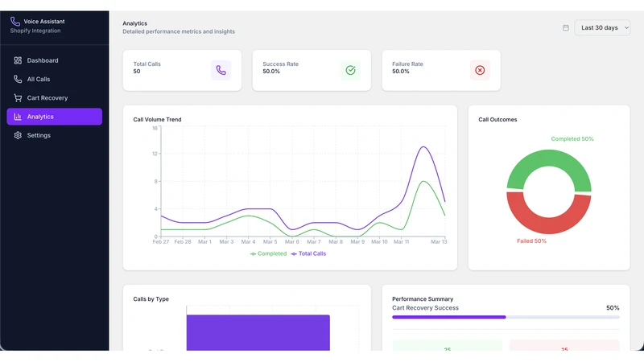
Task: Click the Call Outcomes heading
Action: pyautogui.click(x=497, y=119)
